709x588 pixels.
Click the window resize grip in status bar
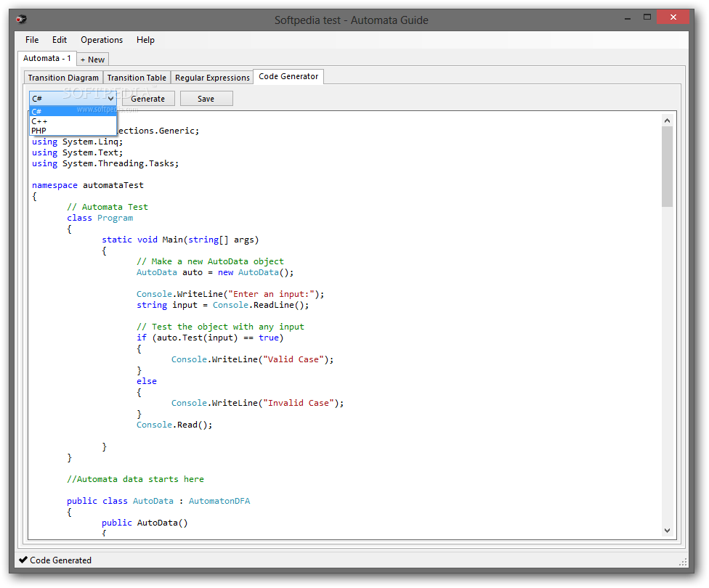pyautogui.click(x=683, y=562)
